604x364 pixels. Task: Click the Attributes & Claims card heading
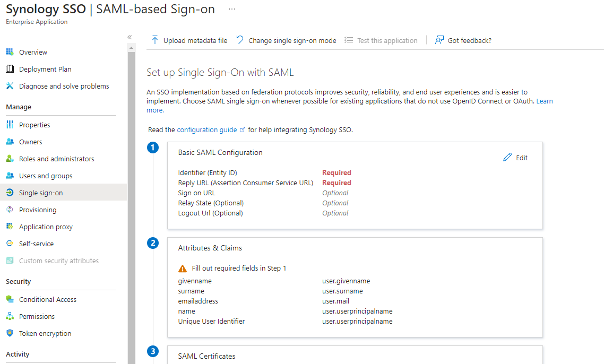pyautogui.click(x=210, y=248)
